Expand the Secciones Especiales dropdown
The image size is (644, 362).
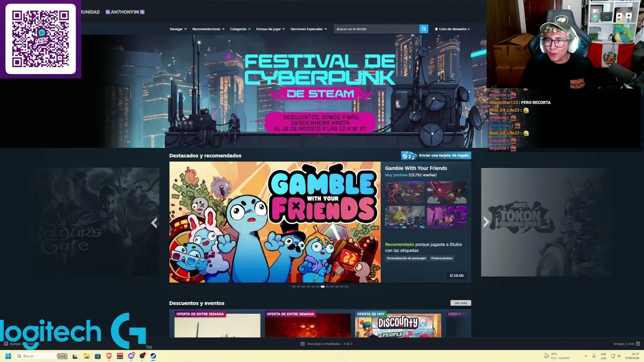pyautogui.click(x=308, y=29)
